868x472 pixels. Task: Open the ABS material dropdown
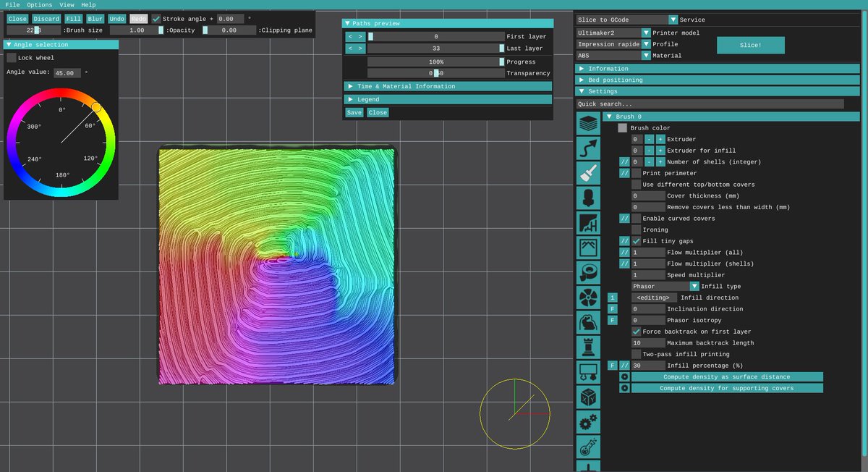point(613,55)
